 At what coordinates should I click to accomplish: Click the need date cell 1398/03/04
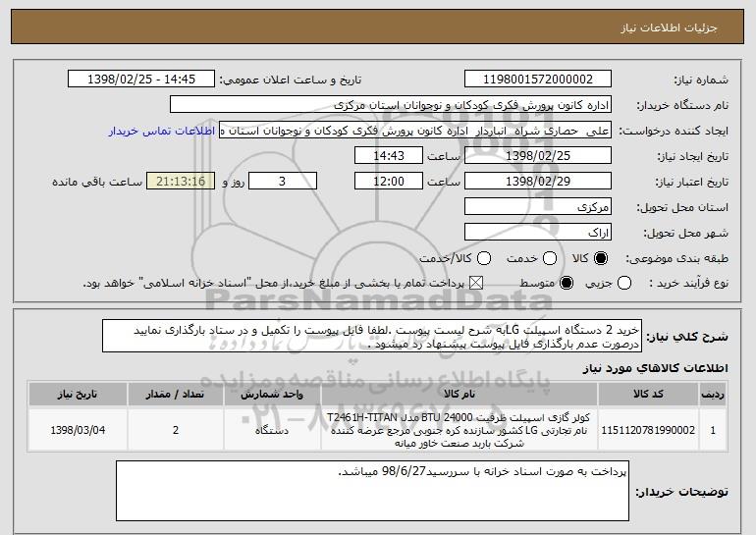pos(78,430)
